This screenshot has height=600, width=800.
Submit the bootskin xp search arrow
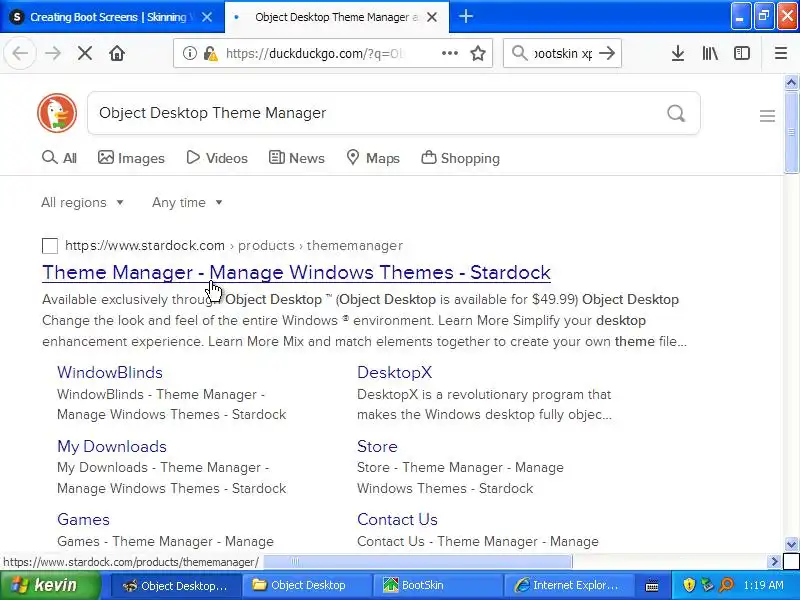tap(607, 53)
